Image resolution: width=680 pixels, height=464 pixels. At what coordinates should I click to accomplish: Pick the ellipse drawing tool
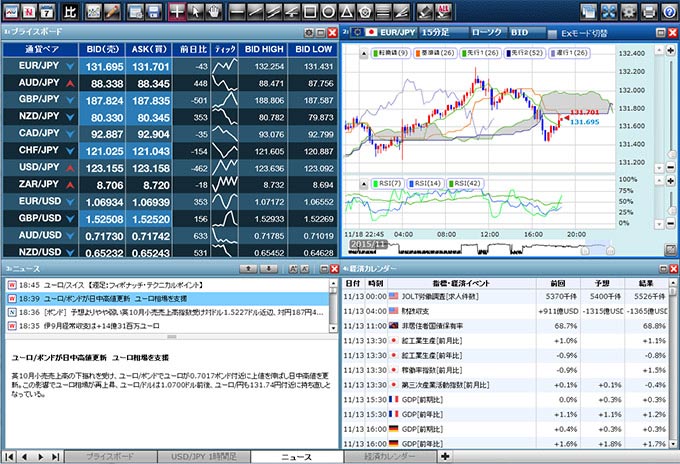coord(326,11)
